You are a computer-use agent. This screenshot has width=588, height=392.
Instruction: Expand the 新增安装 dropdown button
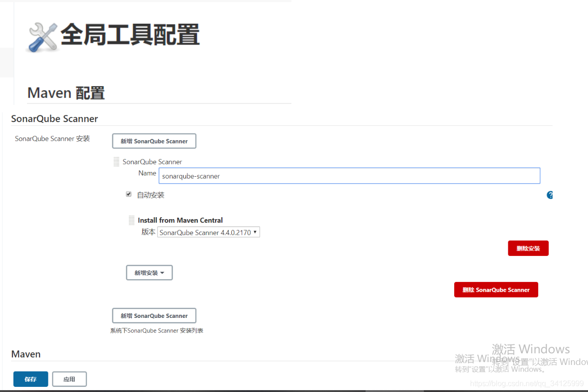click(149, 273)
